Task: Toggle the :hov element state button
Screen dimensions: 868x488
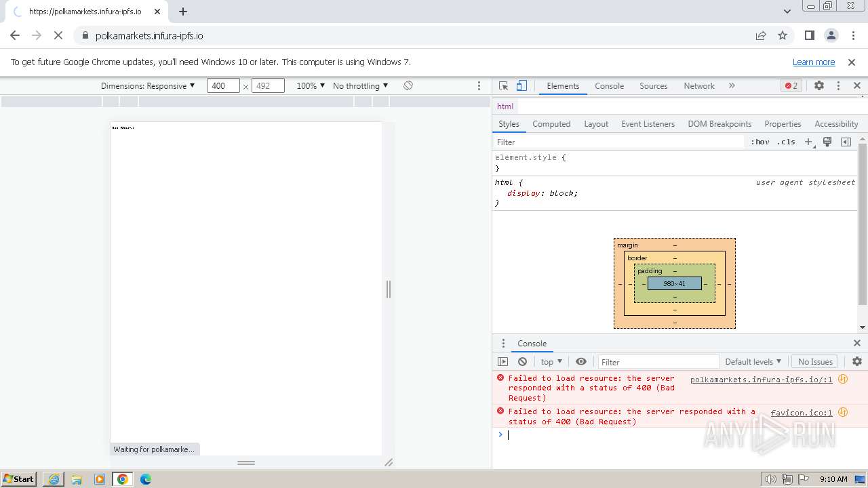Action: 760,142
